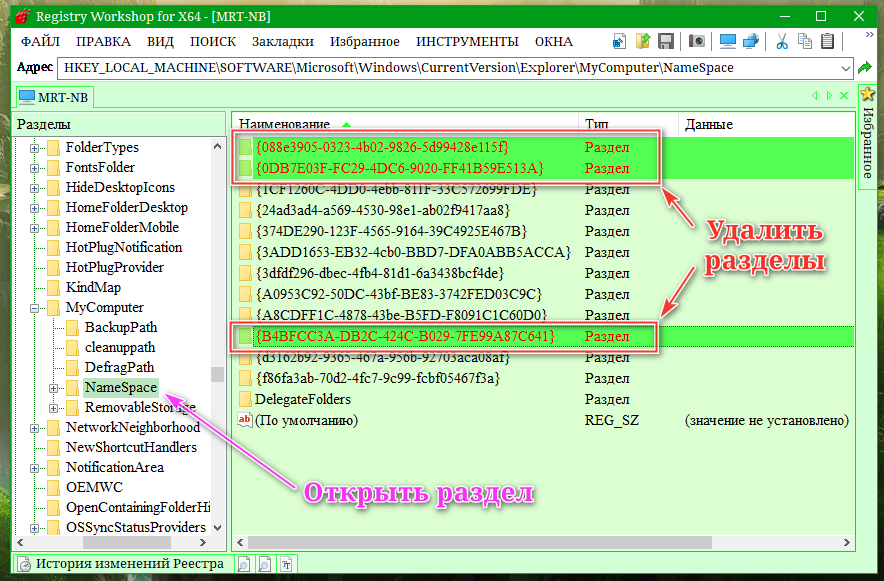
Task: Click the tree panel scroll-up arrow
Action: 217,146
